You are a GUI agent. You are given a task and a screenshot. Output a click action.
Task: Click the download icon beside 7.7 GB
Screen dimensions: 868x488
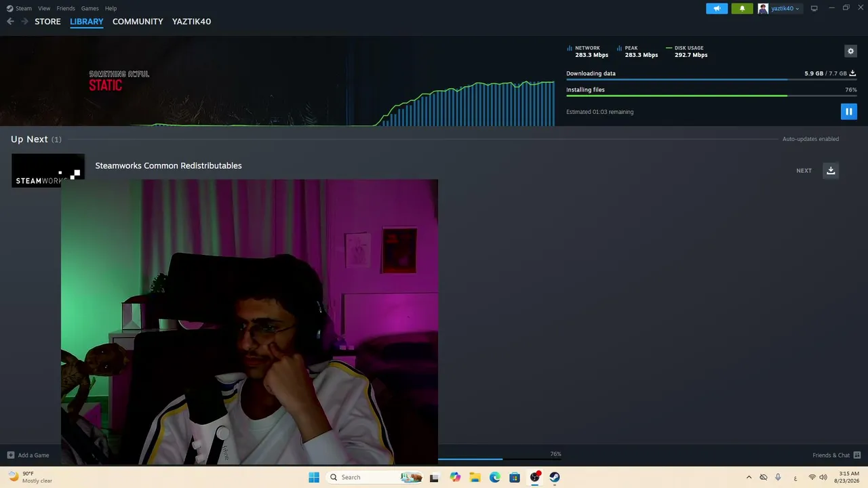[x=852, y=73]
